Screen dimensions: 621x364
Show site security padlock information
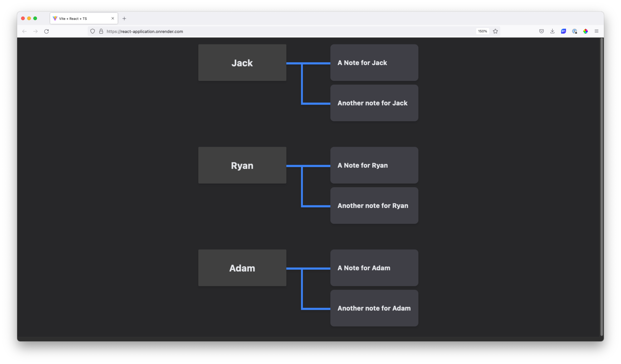pyautogui.click(x=101, y=31)
